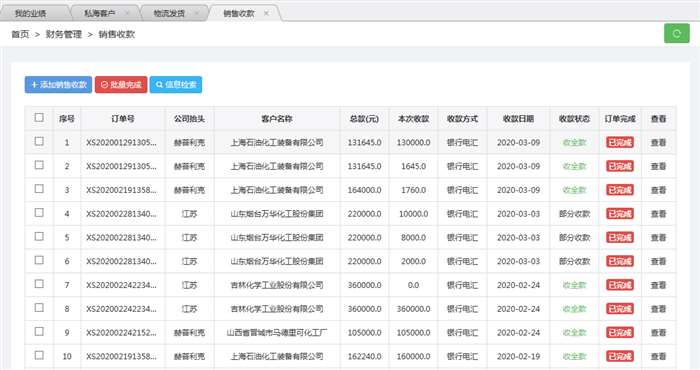Click the 0.0 received amount in row 7
Viewport: 700px width, 370px height.
[413, 285]
